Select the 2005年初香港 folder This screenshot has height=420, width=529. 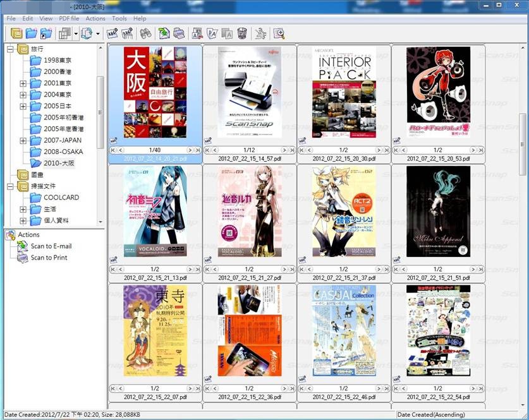[63, 117]
